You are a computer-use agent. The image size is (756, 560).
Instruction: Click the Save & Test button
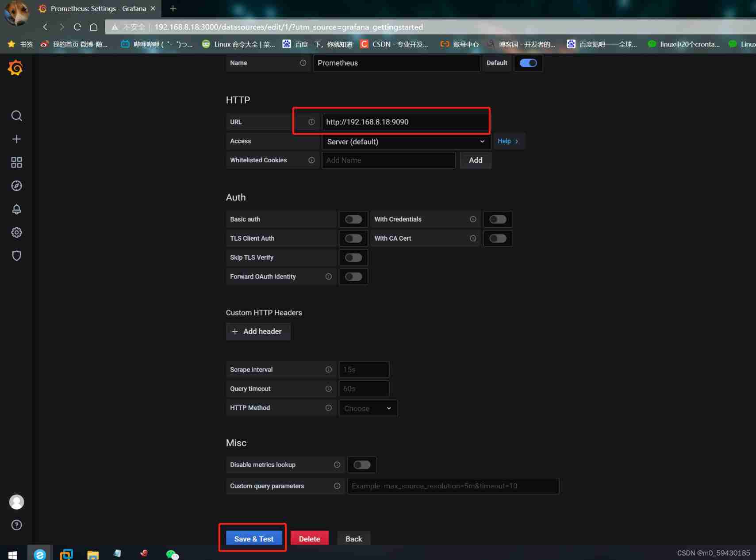[253, 539]
